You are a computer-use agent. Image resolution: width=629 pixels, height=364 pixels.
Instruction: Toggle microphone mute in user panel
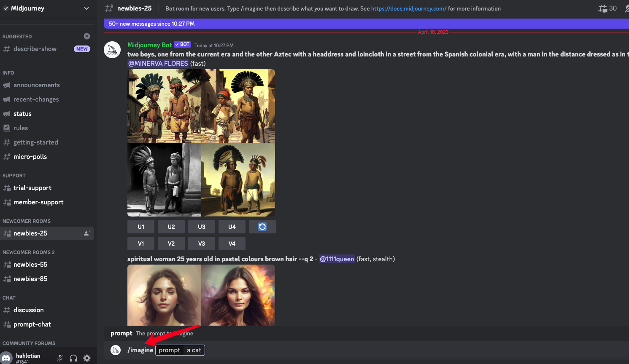(60, 358)
